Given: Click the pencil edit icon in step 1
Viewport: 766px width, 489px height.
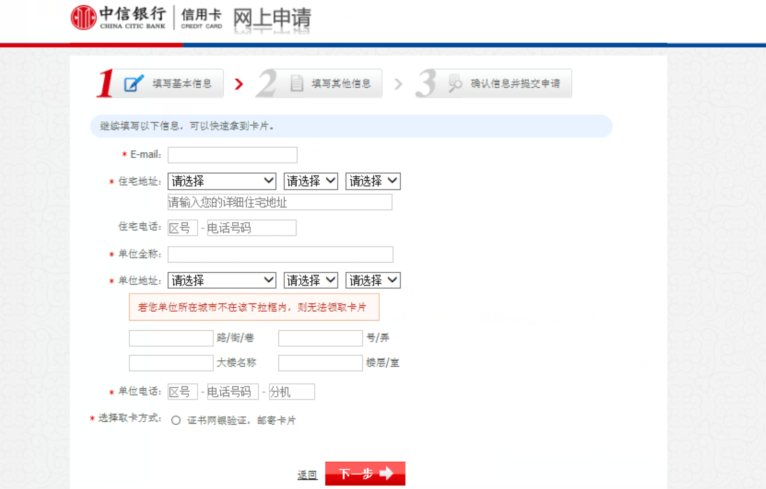Looking at the screenshot, I should 134,84.
